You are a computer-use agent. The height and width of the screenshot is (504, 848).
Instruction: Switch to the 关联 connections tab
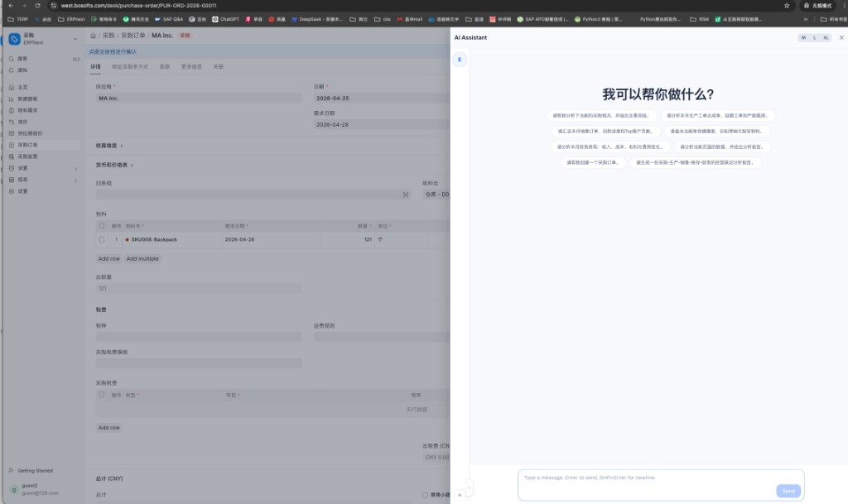218,66
